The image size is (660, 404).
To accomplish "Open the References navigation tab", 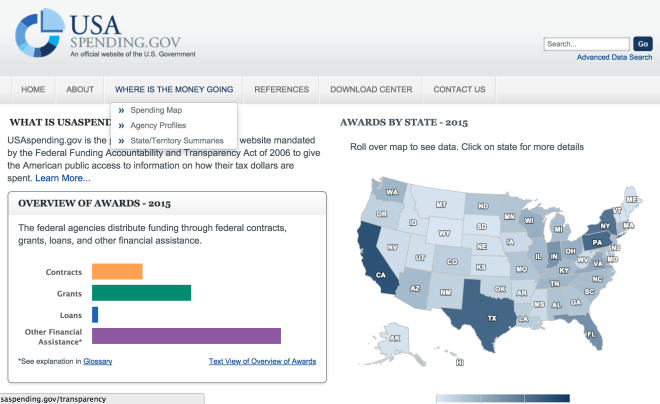I will [x=281, y=89].
